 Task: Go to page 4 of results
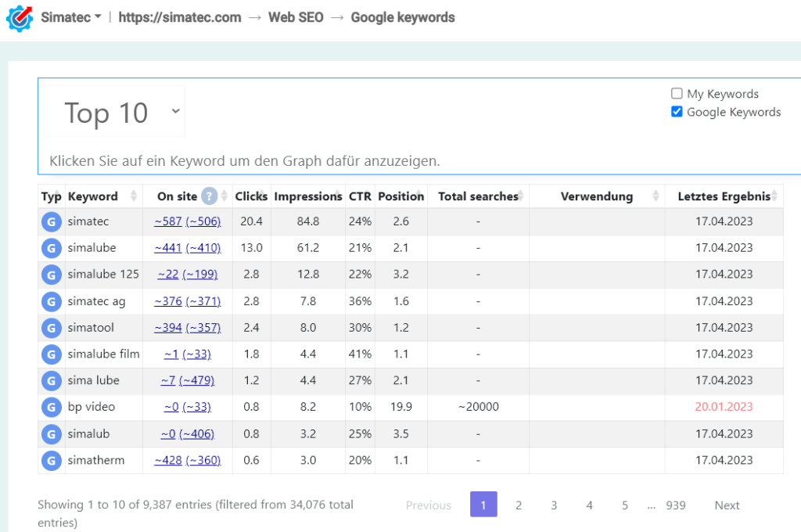pos(590,505)
